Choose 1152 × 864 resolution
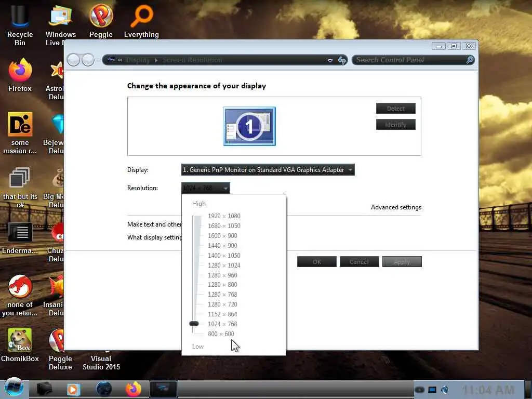532x399 pixels. point(222,314)
